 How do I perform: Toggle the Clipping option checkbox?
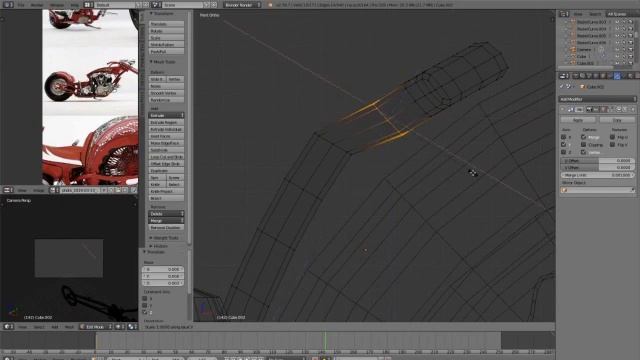coord(584,144)
